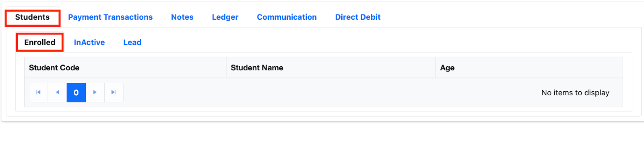Sort by Age column header
This screenshot has width=644, height=147.
click(529, 68)
